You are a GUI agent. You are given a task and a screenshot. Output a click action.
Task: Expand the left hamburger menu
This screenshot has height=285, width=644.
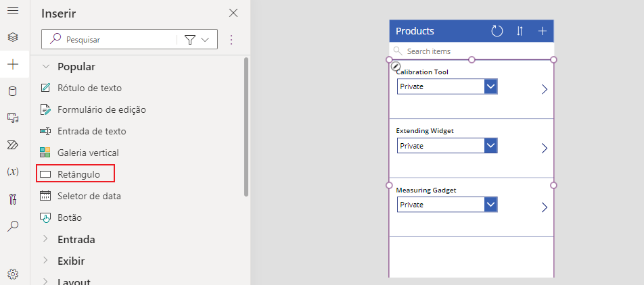(13, 11)
